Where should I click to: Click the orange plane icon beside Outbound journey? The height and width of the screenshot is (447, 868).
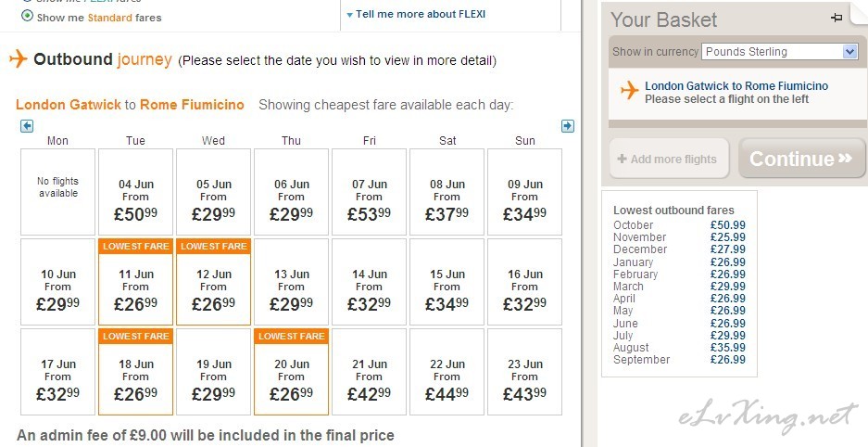coord(19,58)
